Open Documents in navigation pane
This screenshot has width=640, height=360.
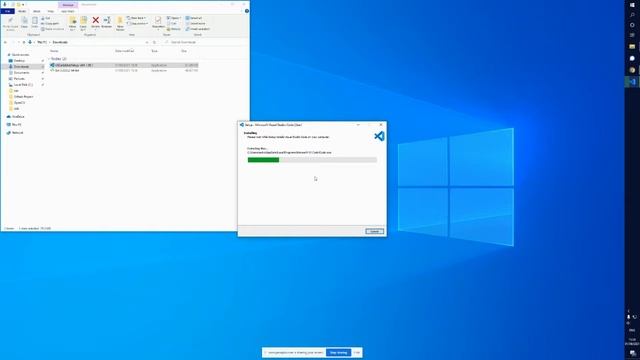point(21,73)
